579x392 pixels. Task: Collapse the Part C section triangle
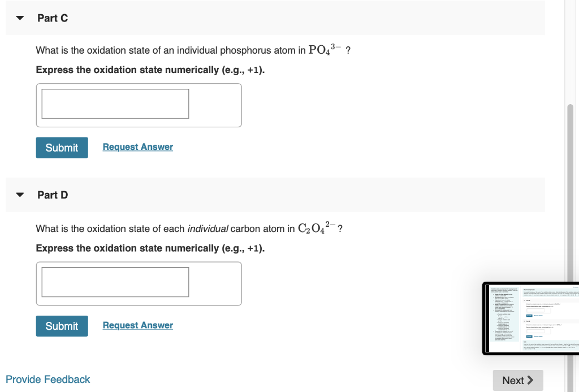(19, 18)
